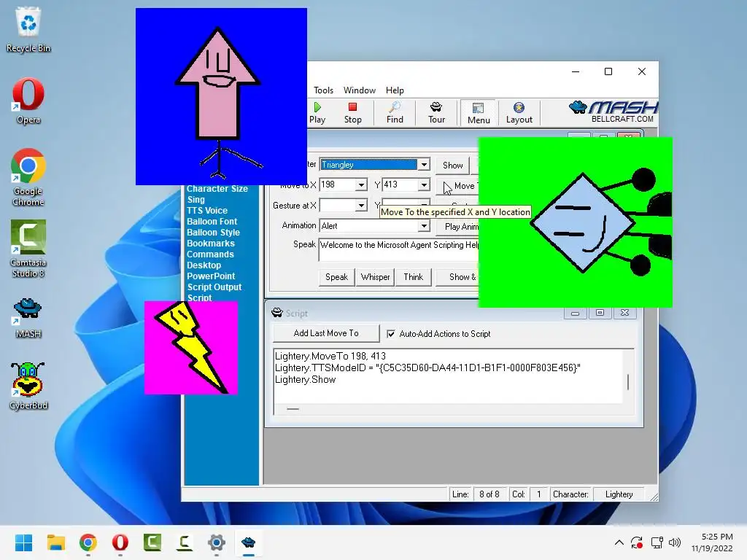The width and height of the screenshot is (747, 560).
Task: Click the blue diamond character on green
Action: (x=582, y=223)
